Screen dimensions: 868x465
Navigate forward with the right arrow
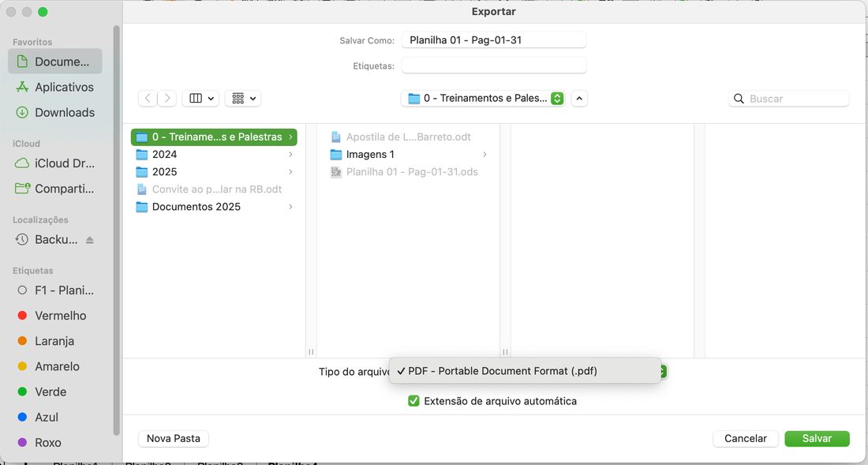click(167, 99)
